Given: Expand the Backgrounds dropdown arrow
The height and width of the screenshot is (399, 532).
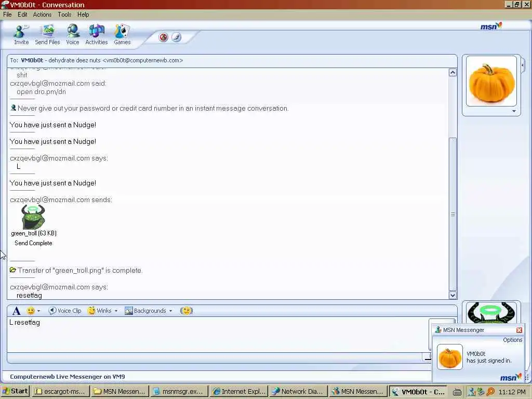Looking at the screenshot, I should [x=170, y=311].
